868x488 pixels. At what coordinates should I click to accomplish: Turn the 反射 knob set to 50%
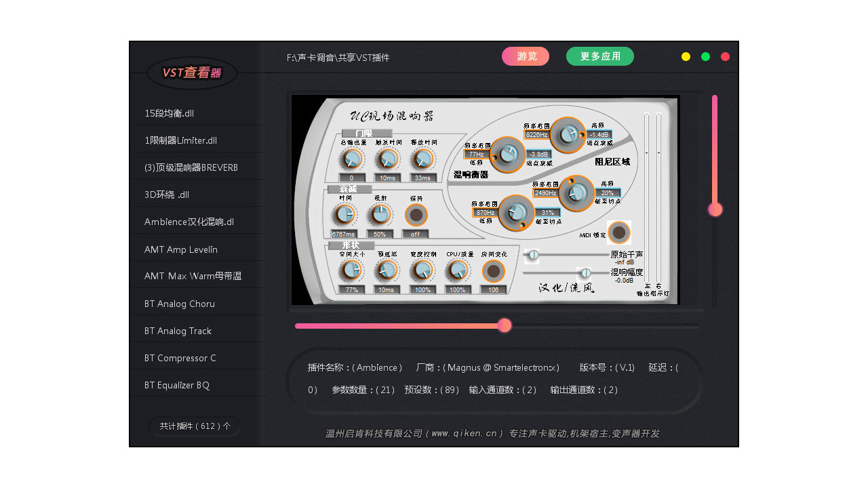coord(379,213)
